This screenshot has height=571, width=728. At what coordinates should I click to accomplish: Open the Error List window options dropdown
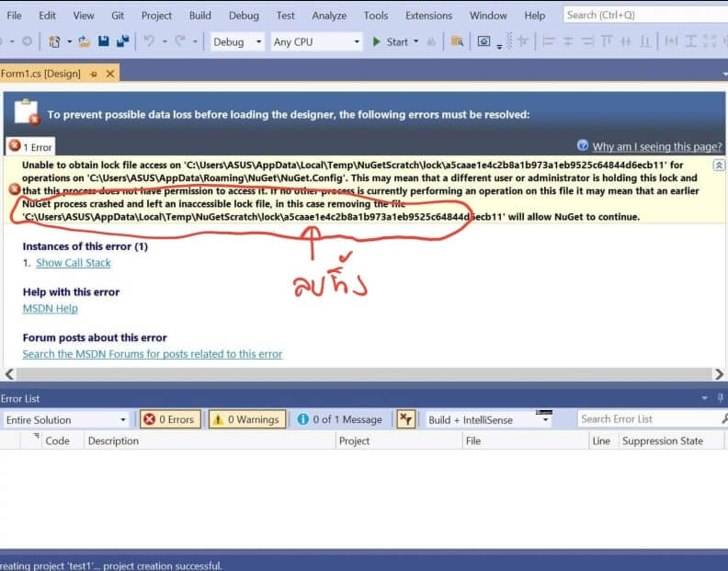click(x=705, y=398)
